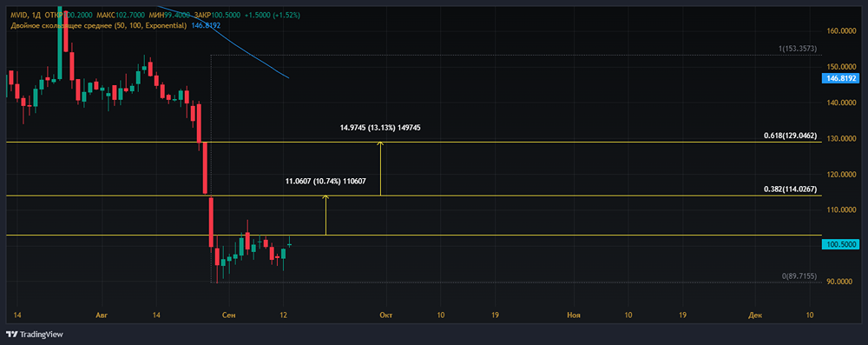Screen dimensions: 868x345
Task: Click the 146.8192 value in indicator legend
Action: click(x=206, y=25)
